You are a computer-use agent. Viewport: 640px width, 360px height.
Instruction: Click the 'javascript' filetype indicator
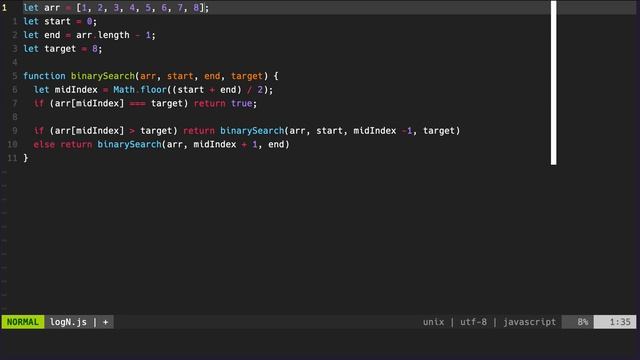[529, 322]
